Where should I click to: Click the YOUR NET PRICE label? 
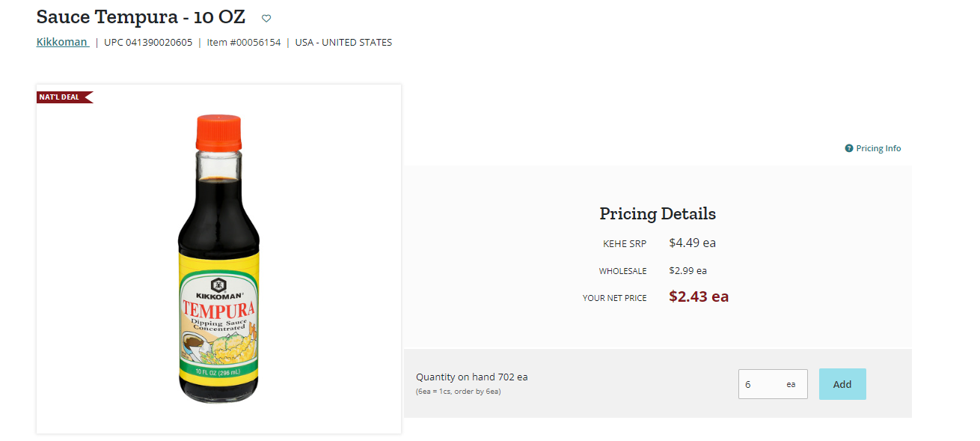(614, 298)
